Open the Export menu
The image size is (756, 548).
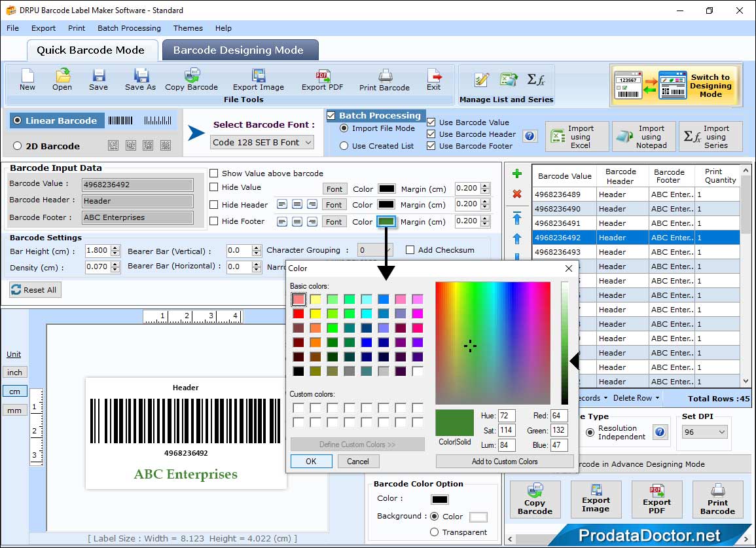point(43,28)
